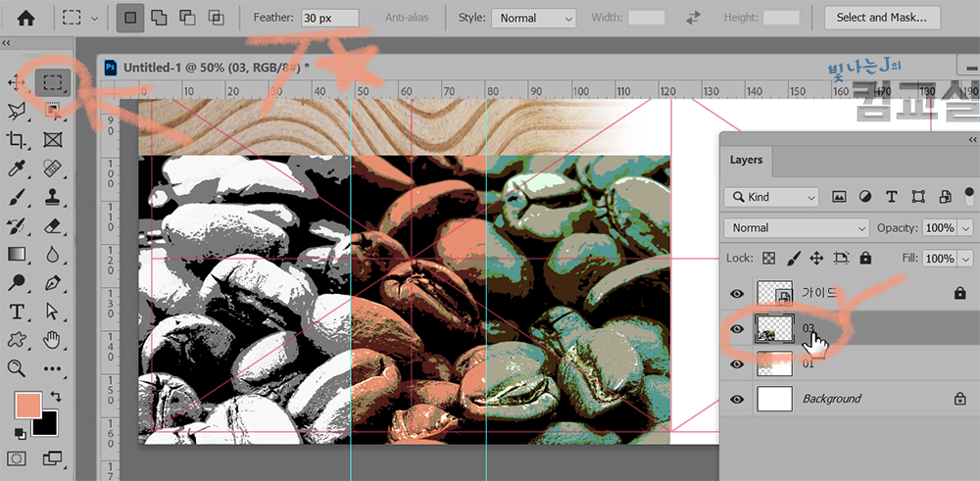
Task: Select the Hand tool
Action: pos(53,339)
